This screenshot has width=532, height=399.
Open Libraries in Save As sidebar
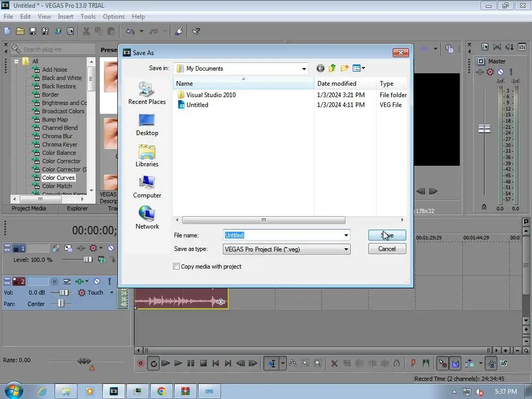(x=147, y=156)
